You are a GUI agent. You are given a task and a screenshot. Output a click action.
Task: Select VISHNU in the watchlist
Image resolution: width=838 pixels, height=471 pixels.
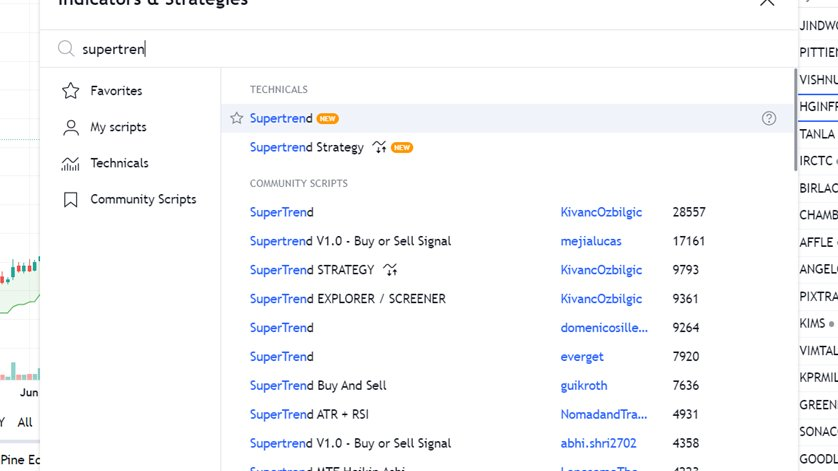click(818, 80)
